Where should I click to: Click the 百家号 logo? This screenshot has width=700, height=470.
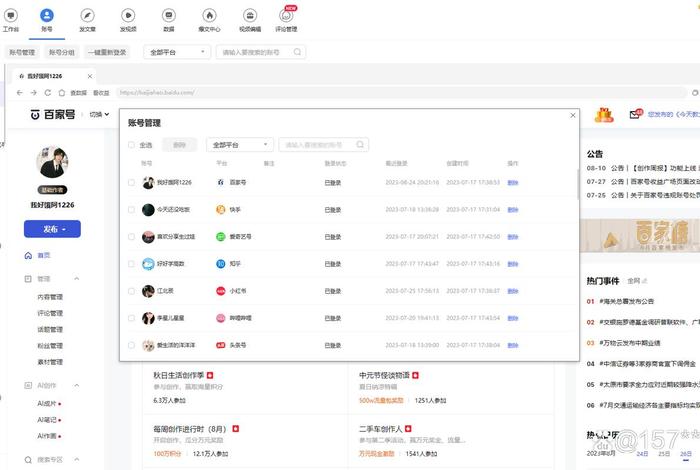(x=53, y=114)
